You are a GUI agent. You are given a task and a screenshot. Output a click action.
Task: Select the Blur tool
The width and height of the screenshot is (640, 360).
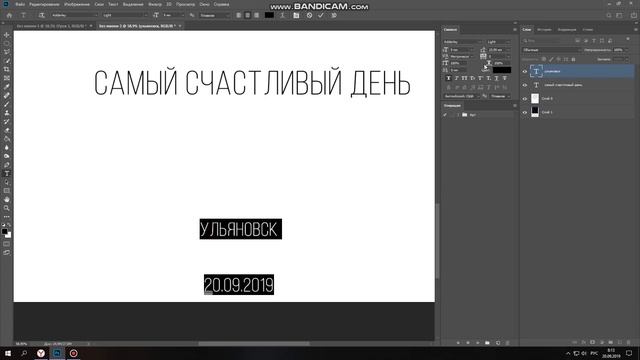[x=7, y=147]
